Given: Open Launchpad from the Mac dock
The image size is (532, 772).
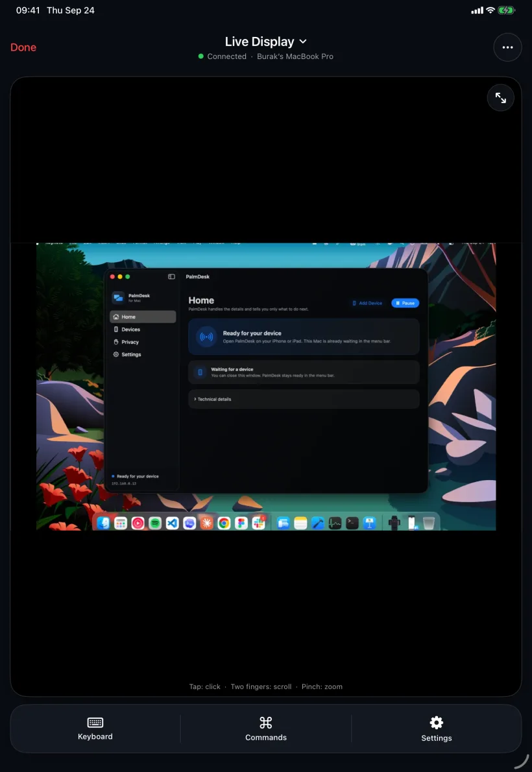Looking at the screenshot, I should point(121,523).
